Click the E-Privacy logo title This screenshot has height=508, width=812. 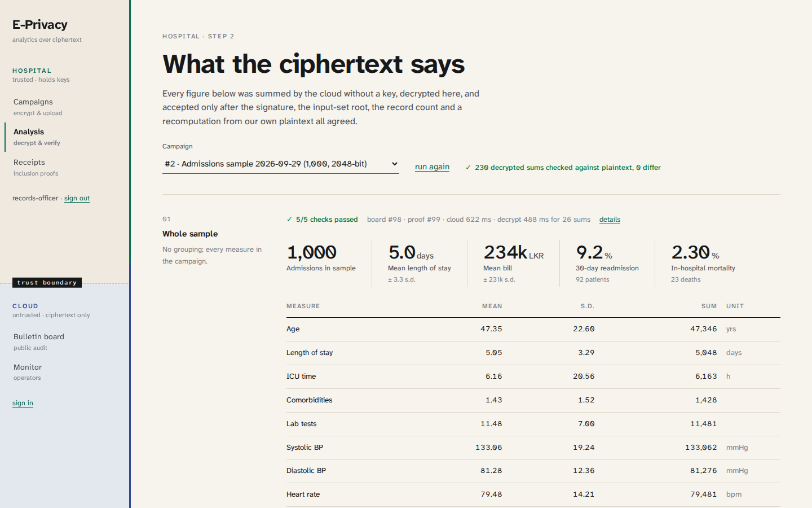coord(40,25)
